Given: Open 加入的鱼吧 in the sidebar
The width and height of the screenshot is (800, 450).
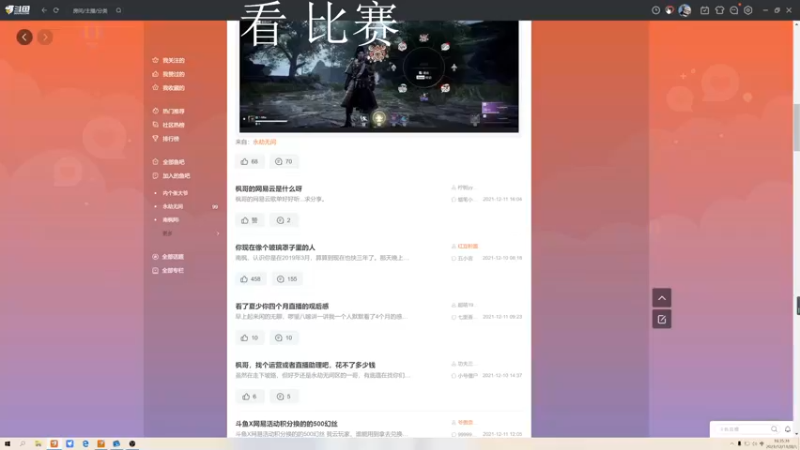Looking at the screenshot, I should coord(171,176).
